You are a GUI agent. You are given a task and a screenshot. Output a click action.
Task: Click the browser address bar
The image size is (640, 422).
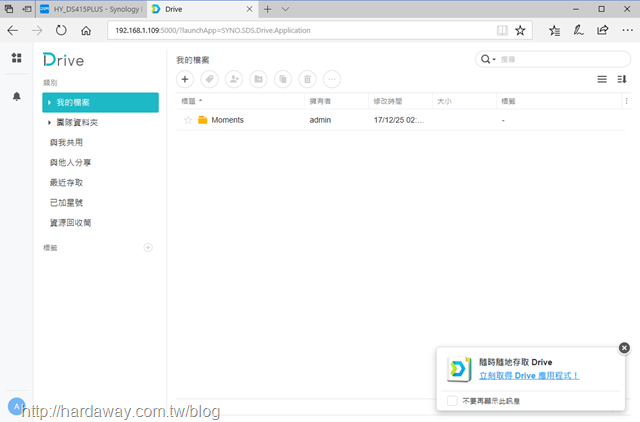[302, 30]
